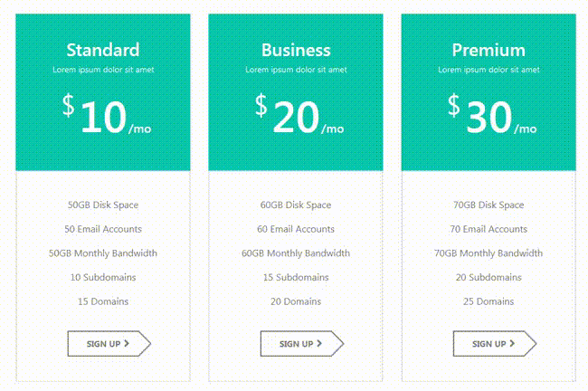Click the 60GB Disk Space feature
Screen dimensions: 588x391
(x=296, y=205)
